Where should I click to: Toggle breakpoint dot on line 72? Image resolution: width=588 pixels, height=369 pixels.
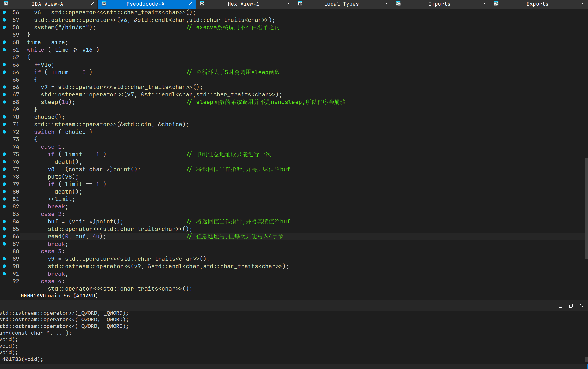click(x=4, y=132)
